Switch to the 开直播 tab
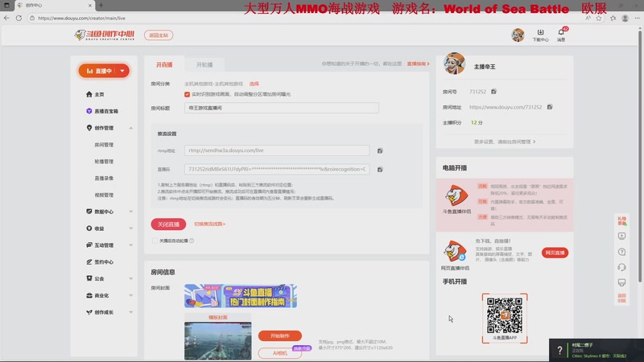Screen dimensions: 644x362 coord(164,64)
